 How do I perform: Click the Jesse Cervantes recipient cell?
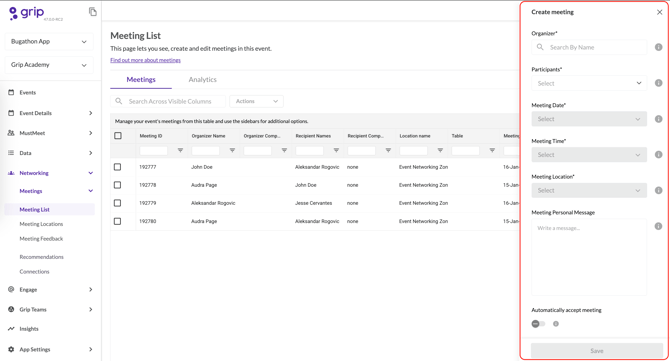(x=313, y=203)
